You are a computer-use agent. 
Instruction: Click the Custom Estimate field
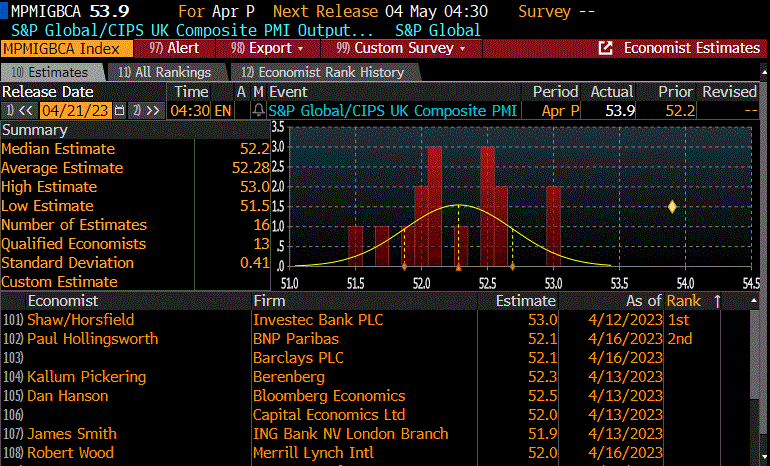pyautogui.click(x=233, y=281)
